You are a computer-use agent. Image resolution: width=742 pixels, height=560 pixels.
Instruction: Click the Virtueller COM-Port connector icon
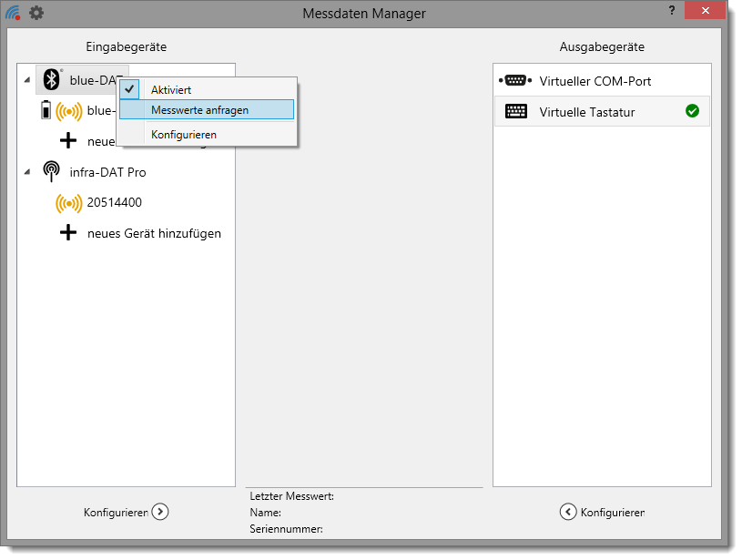point(514,81)
